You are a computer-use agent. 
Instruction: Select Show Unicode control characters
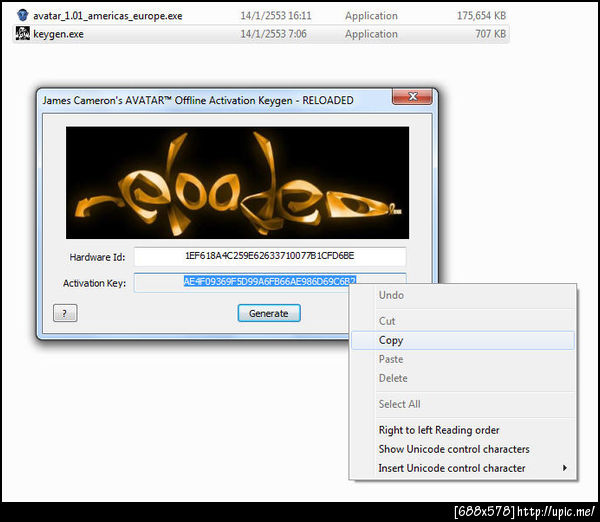463,449
